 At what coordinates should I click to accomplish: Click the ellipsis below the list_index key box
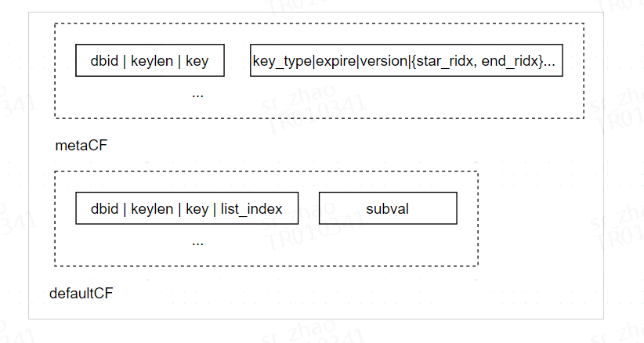[x=197, y=243]
